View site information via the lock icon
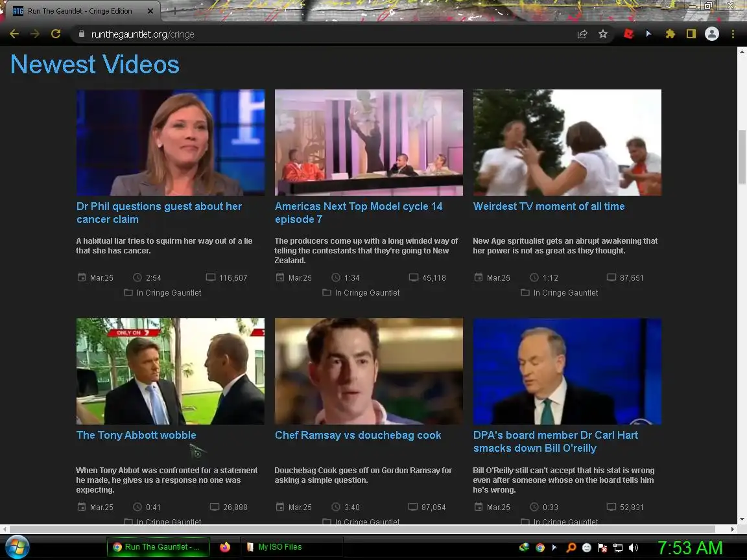The width and height of the screenshot is (747, 560). [82, 34]
